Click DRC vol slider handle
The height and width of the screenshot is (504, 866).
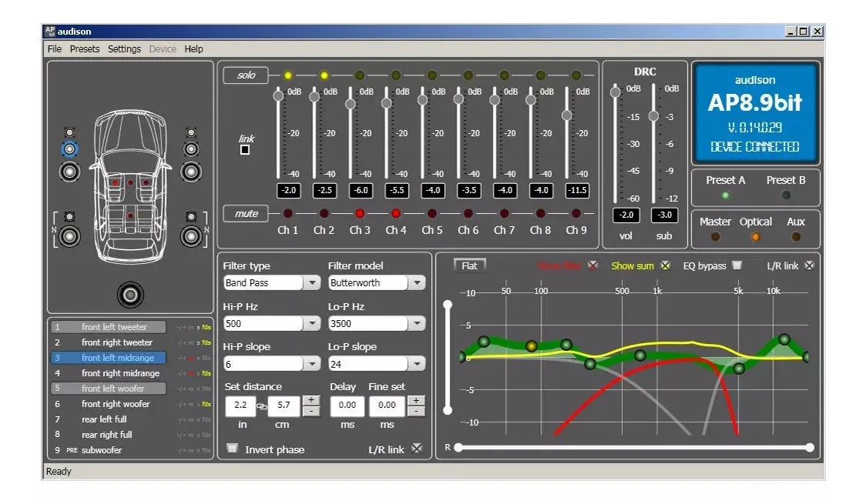click(x=615, y=92)
